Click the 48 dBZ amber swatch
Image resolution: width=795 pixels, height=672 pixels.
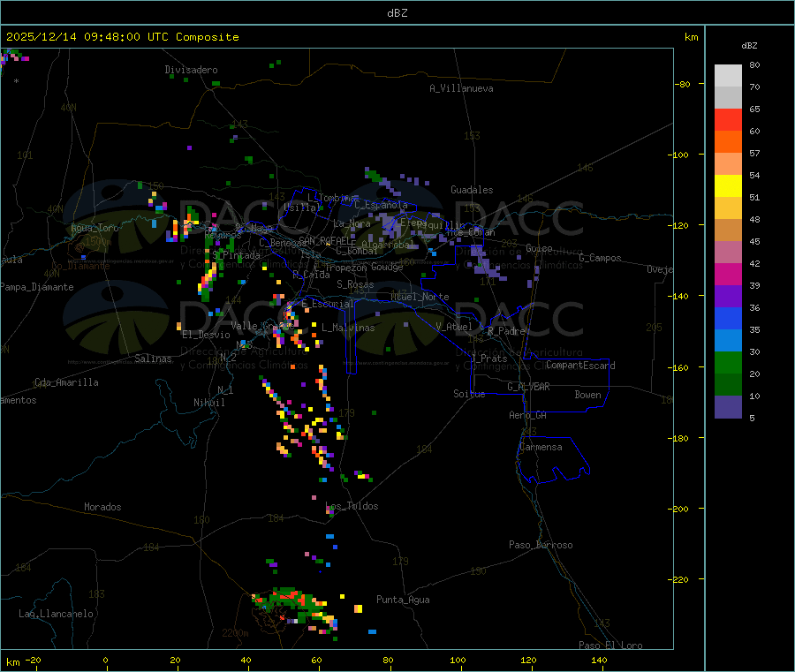(x=728, y=208)
